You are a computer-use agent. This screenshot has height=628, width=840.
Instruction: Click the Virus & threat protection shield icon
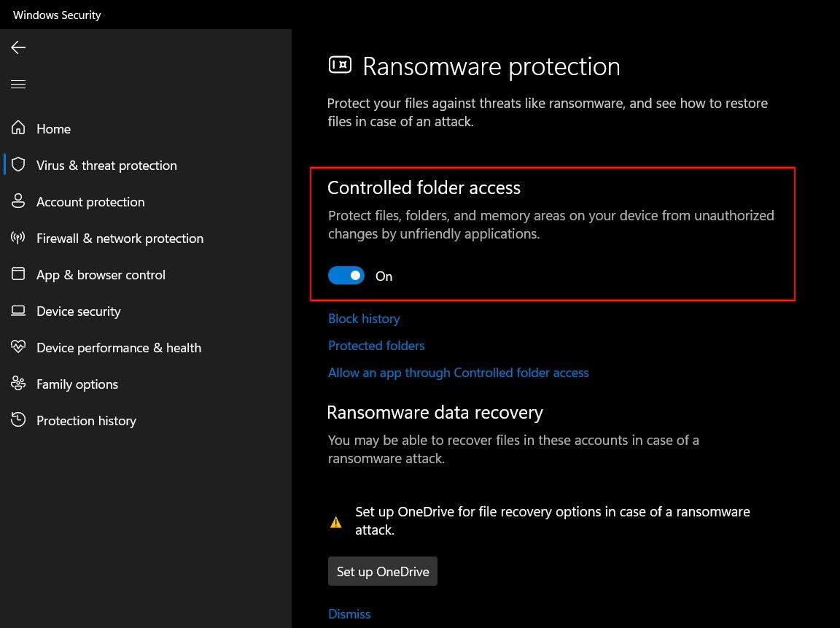(18, 165)
